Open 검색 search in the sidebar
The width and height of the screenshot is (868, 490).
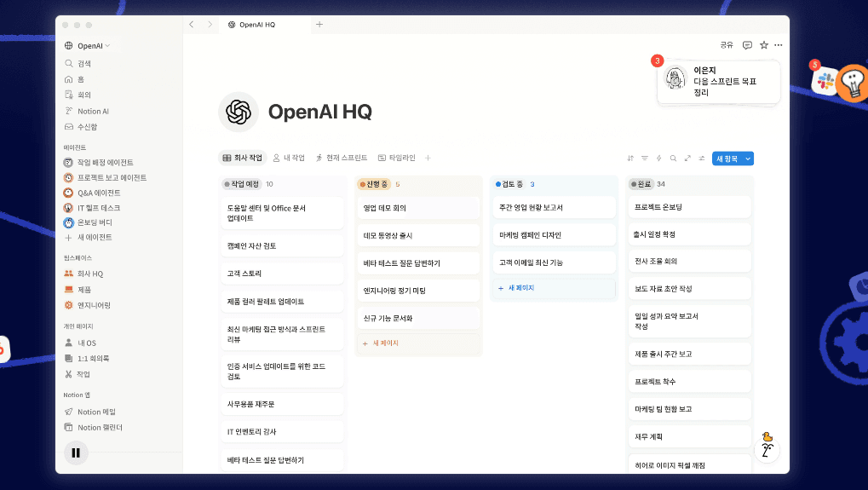[x=78, y=64]
